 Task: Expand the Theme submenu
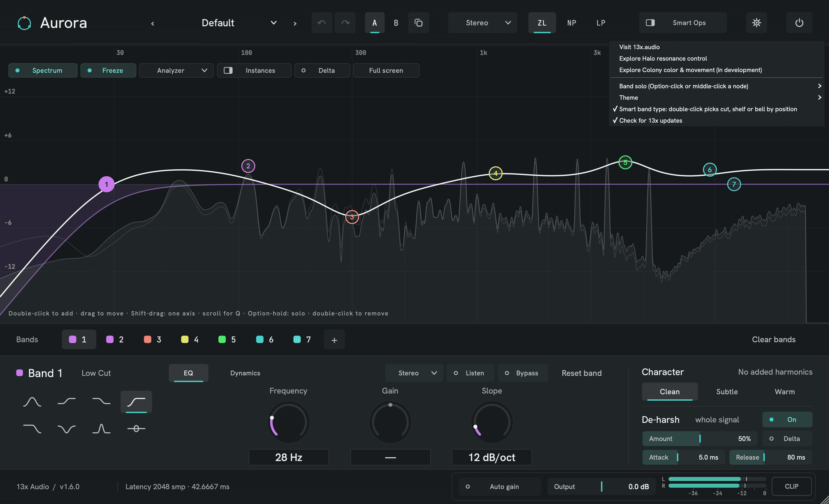click(717, 98)
